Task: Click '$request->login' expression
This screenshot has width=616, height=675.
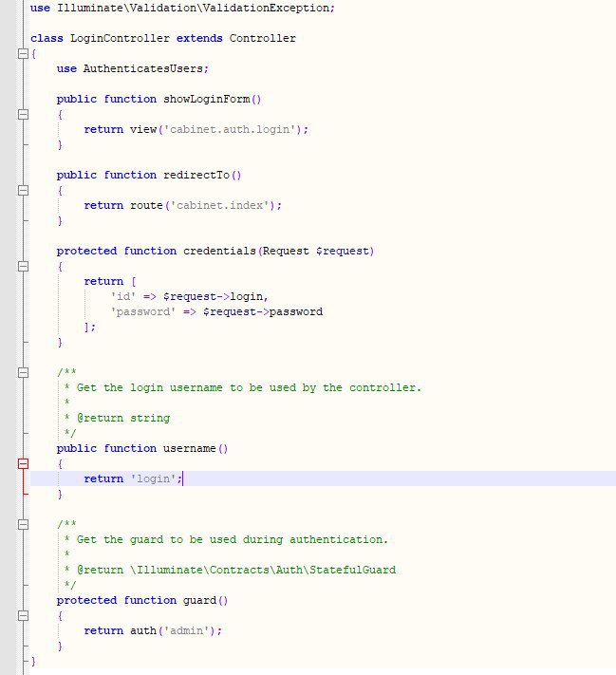Action: pyautogui.click(x=213, y=296)
